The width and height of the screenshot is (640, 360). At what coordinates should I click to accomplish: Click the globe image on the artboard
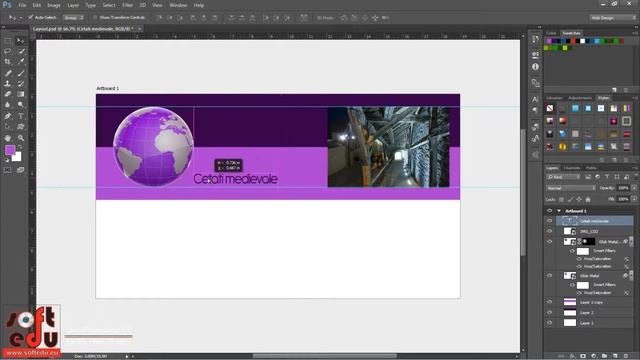pyautogui.click(x=153, y=146)
